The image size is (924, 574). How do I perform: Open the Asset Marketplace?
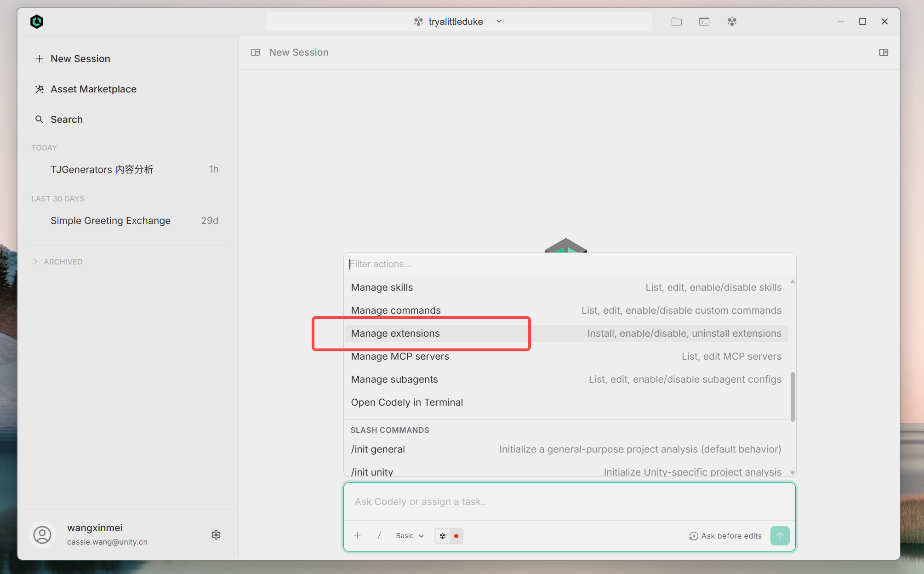[x=86, y=89]
